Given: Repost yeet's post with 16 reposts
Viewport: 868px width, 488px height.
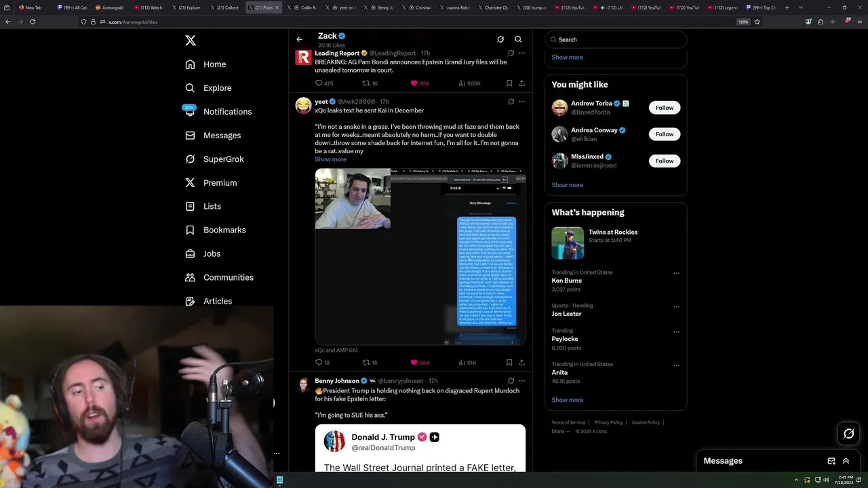Looking at the screenshot, I should [x=370, y=363].
